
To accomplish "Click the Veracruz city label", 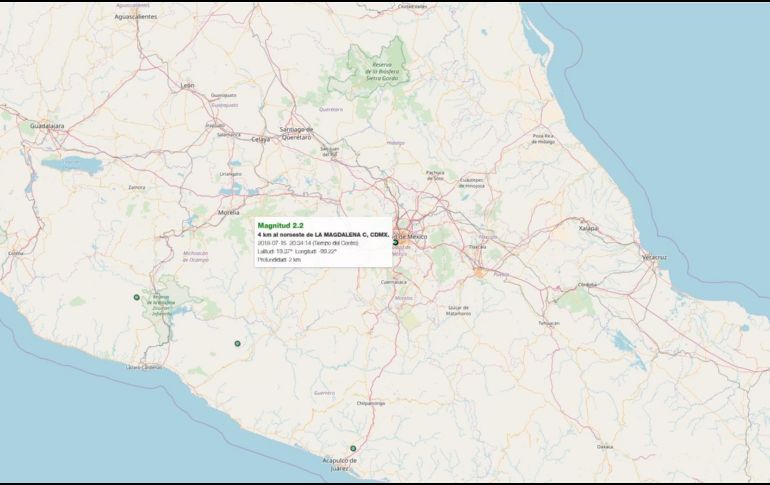I will point(655,257).
